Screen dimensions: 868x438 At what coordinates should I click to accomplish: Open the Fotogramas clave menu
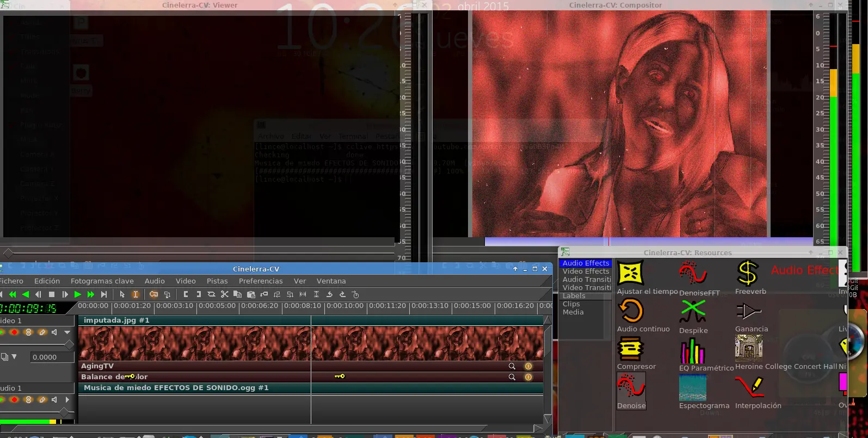click(102, 281)
